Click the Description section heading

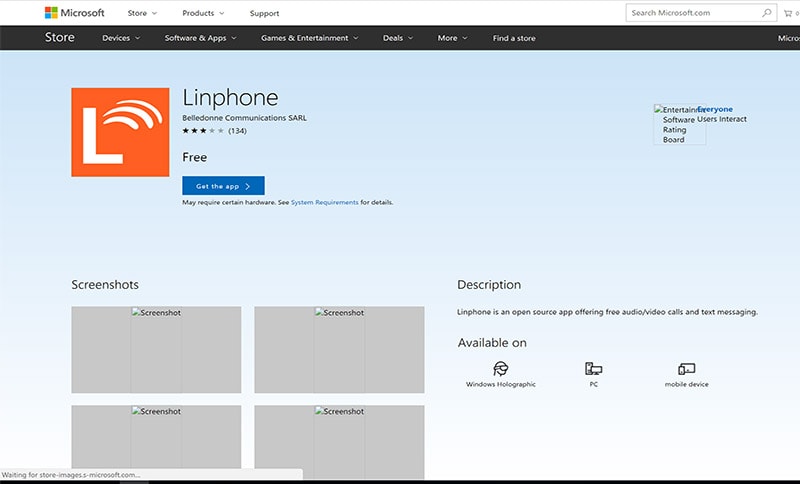[489, 285]
